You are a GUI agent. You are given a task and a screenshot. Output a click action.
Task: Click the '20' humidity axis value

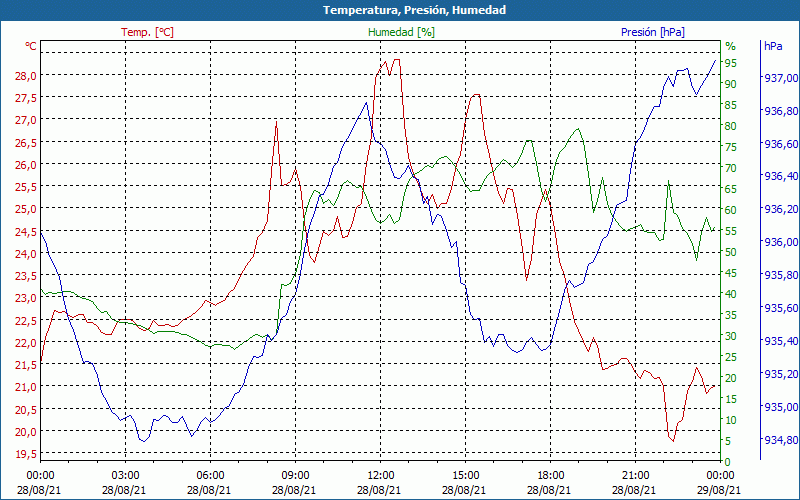click(731, 378)
